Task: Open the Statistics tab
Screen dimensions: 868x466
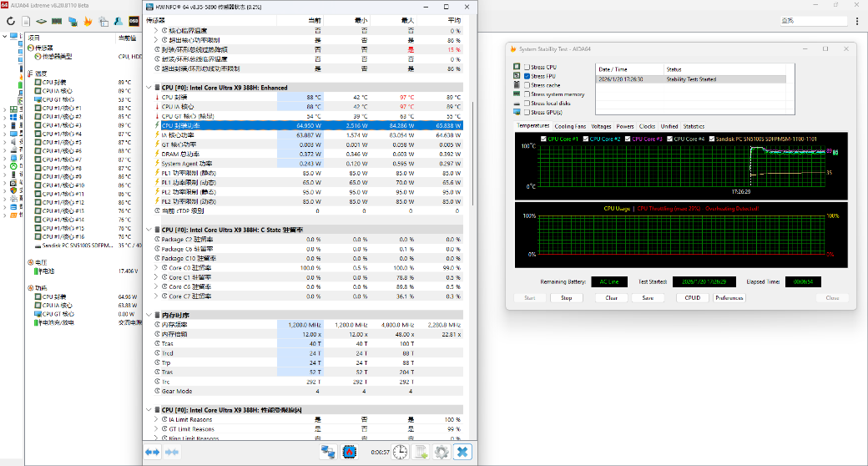Action: [694, 126]
